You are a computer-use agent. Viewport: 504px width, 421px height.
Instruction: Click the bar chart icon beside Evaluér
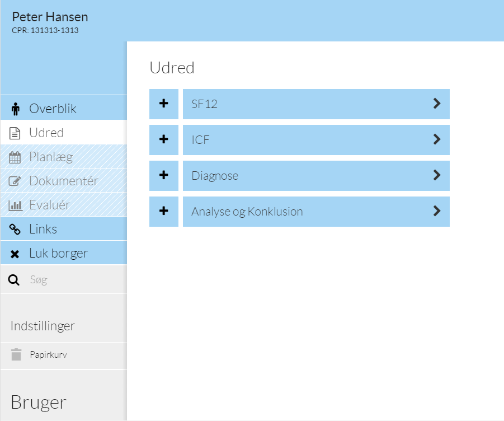pyautogui.click(x=16, y=205)
